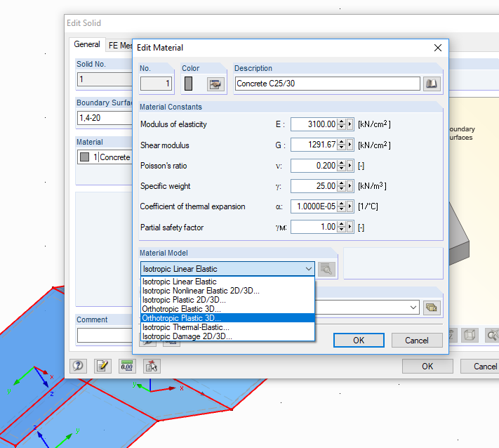Open arrow menu beside Shear modulus
The image size is (499, 448).
350,145
